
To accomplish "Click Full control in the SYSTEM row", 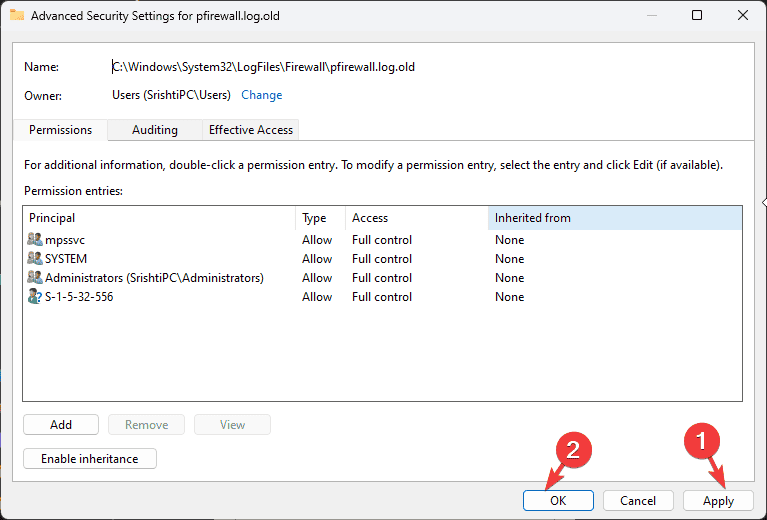I will coord(382,258).
